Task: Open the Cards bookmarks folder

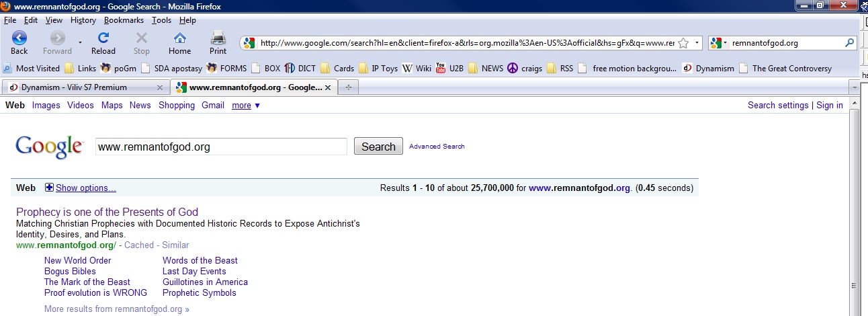Action: 337,68
